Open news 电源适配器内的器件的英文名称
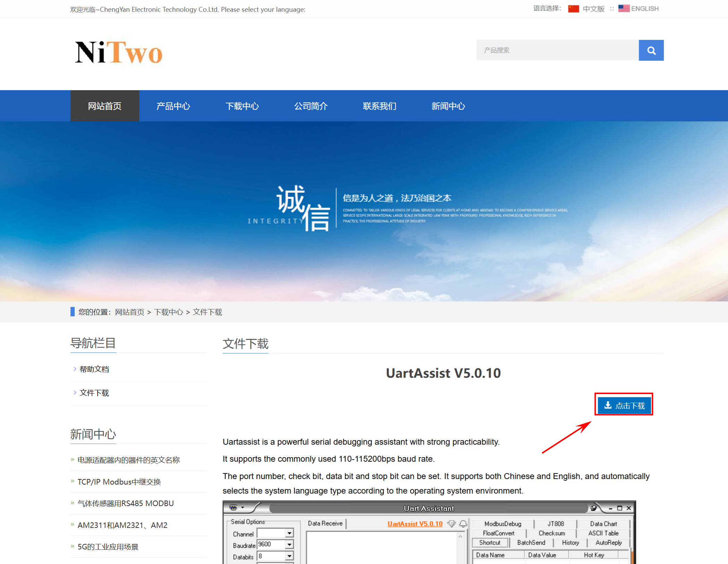728x564 pixels. (128, 460)
